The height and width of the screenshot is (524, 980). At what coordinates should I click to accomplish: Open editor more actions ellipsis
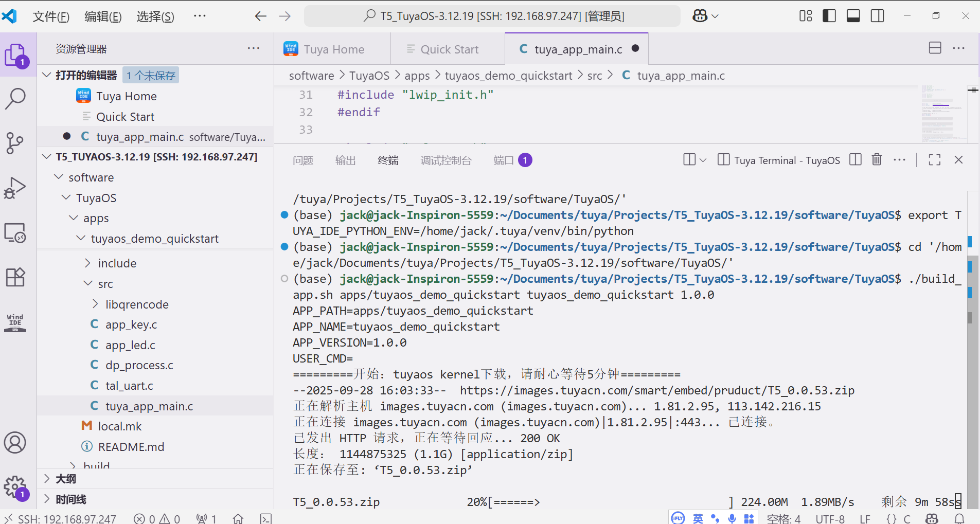[x=959, y=48]
